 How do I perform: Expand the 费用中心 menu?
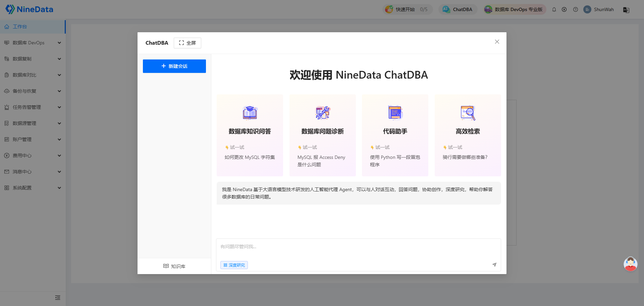point(33,156)
